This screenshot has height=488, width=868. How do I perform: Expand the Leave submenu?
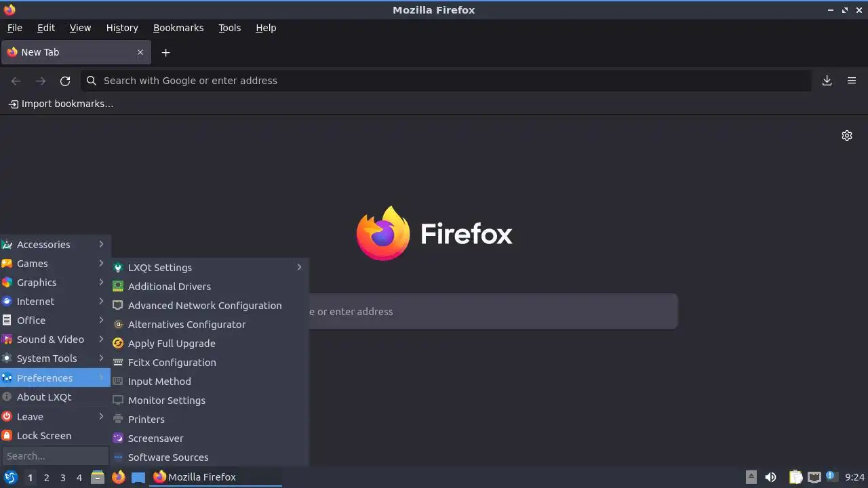coord(56,417)
